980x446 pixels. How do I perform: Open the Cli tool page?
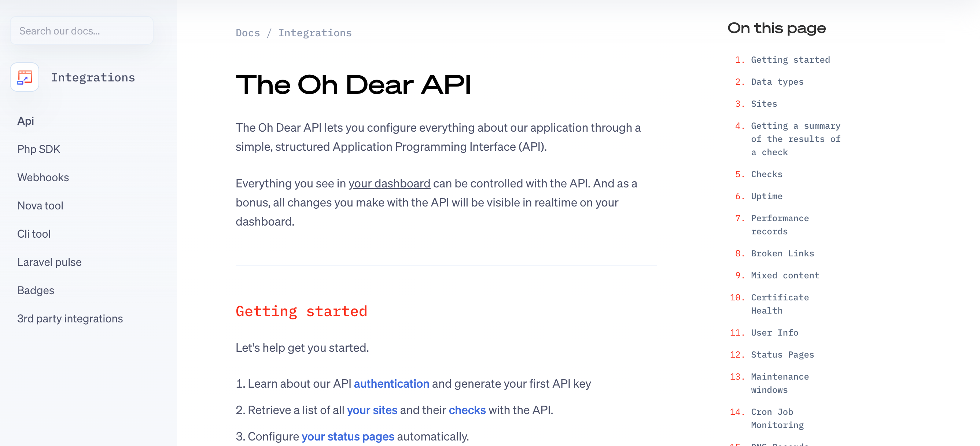pyautogui.click(x=34, y=234)
